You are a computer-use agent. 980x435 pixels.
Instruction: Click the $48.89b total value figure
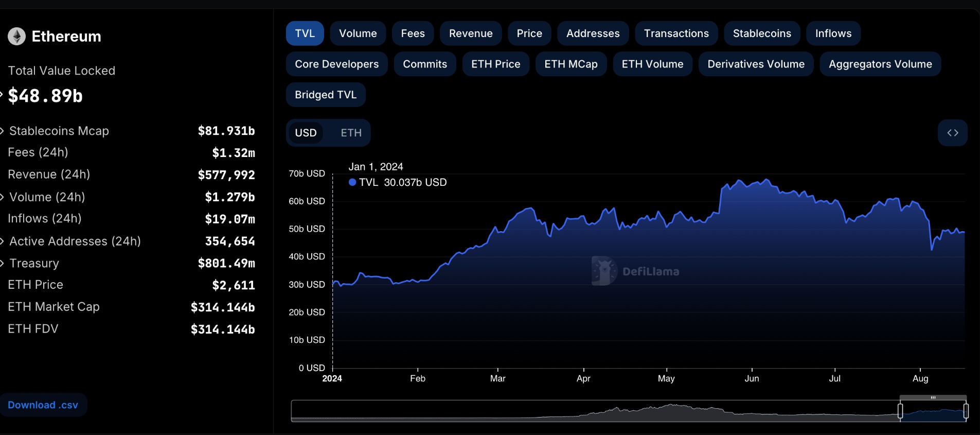click(45, 96)
